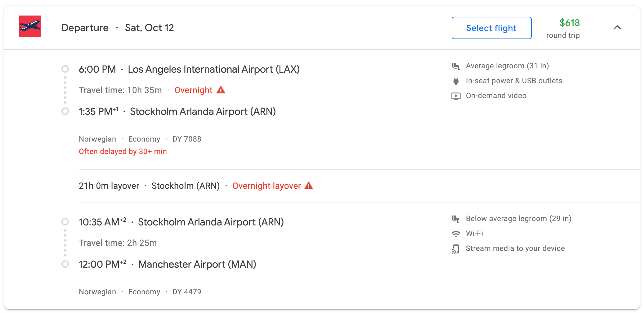This screenshot has width=644, height=313.
Task: Click the 21h 0m layover row text
Action: [109, 186]
